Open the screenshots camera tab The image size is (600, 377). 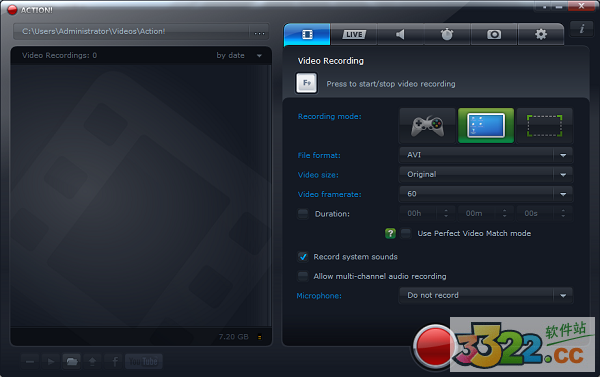click(494, 34)
